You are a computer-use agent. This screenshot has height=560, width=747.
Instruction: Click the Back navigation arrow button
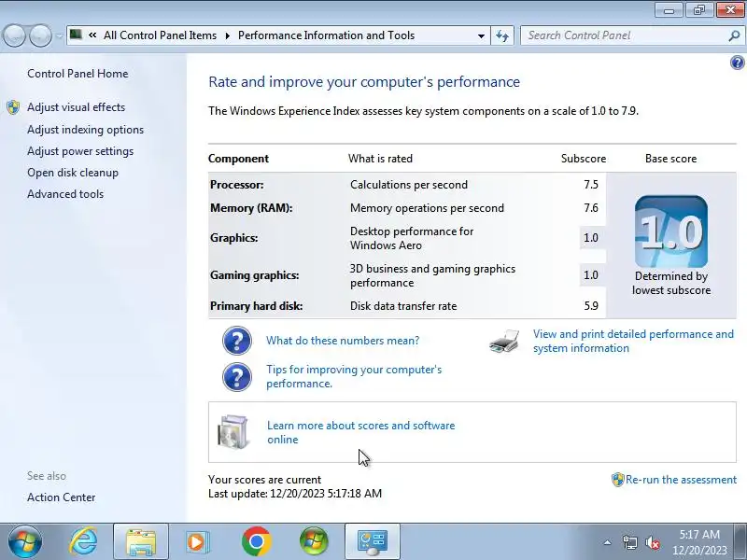click(14, 35)
